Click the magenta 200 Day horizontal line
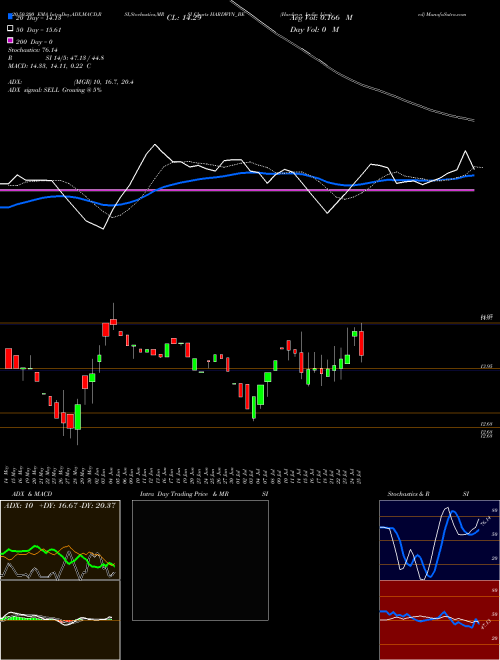This screenshot has width=500, height=660. (x=237, y=190)
